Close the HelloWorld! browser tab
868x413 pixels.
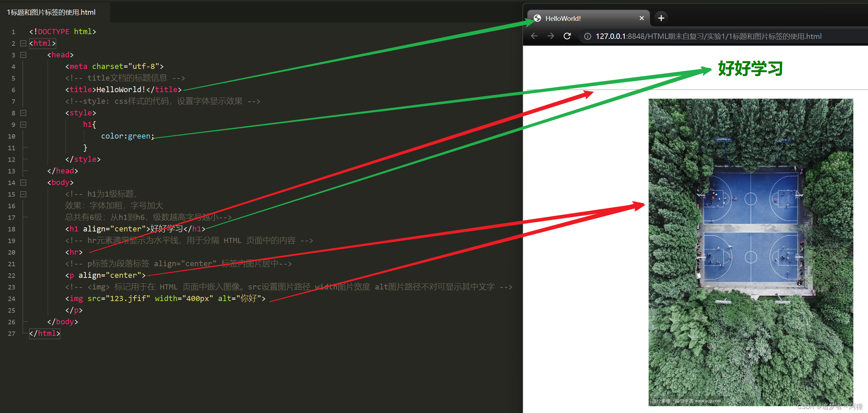click(641, 18)
